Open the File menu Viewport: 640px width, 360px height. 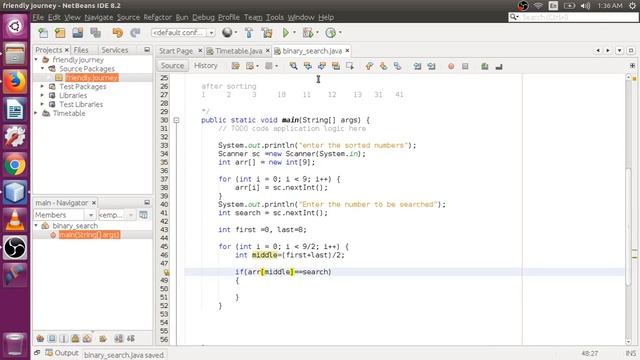(x=38, y=17)
